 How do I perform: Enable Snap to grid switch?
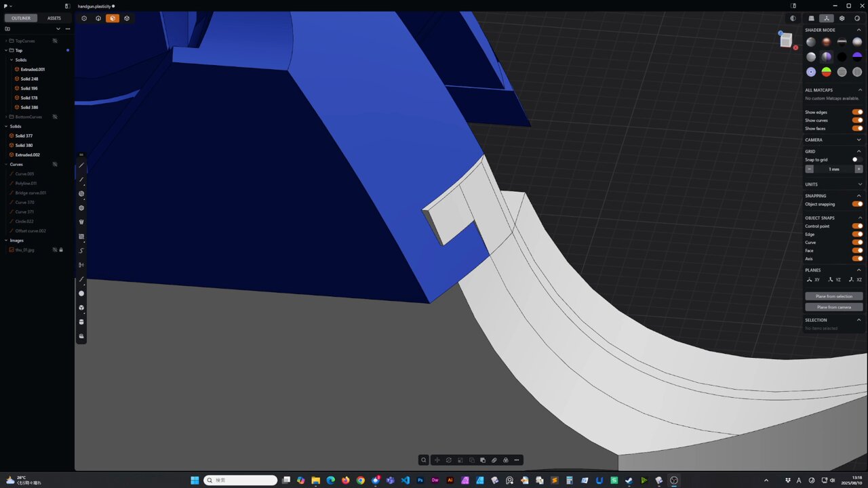[857, 159]
